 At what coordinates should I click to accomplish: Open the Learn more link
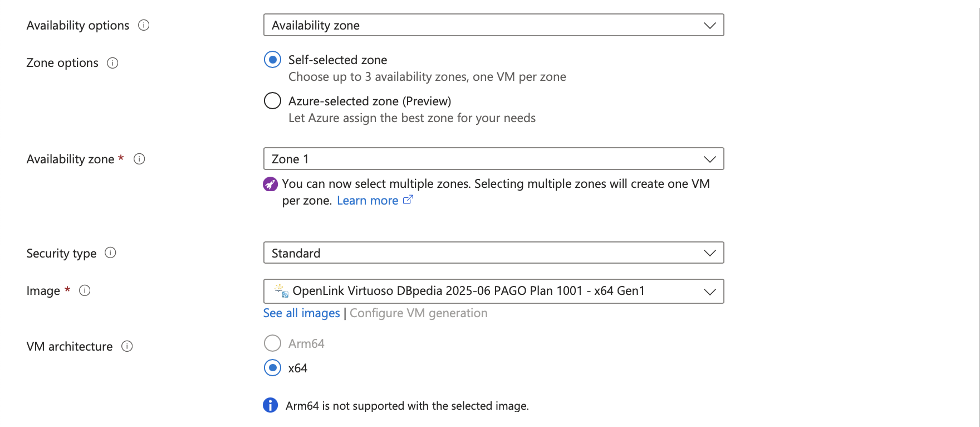point(367,201)
